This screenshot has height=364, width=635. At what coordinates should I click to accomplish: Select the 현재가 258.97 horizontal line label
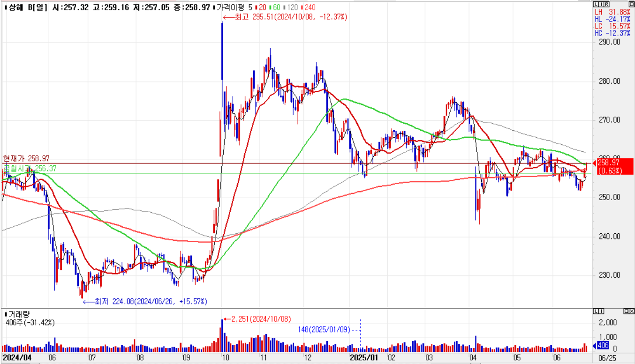(26, 159)
